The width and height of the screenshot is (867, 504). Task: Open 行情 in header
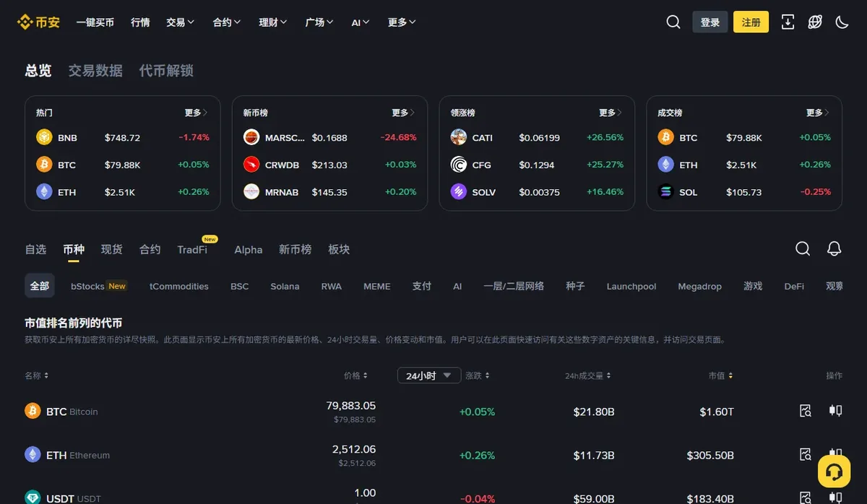point(140,22)
